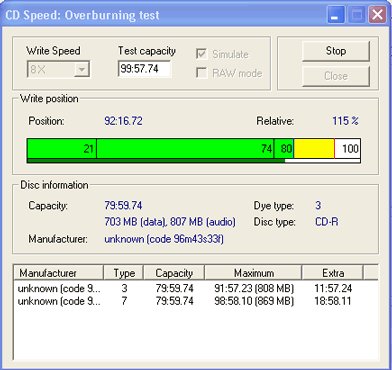Toggle the RAW mode checkbox
The width and height of the screenshot is (392, 370).
pyautogui.click(x=201, y=73)
